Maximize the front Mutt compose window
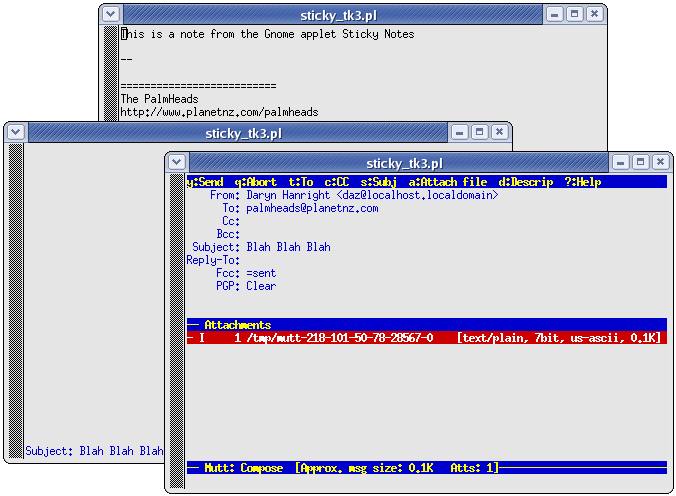This screenshot has width=676, height=496. click(x=640, y=162)
